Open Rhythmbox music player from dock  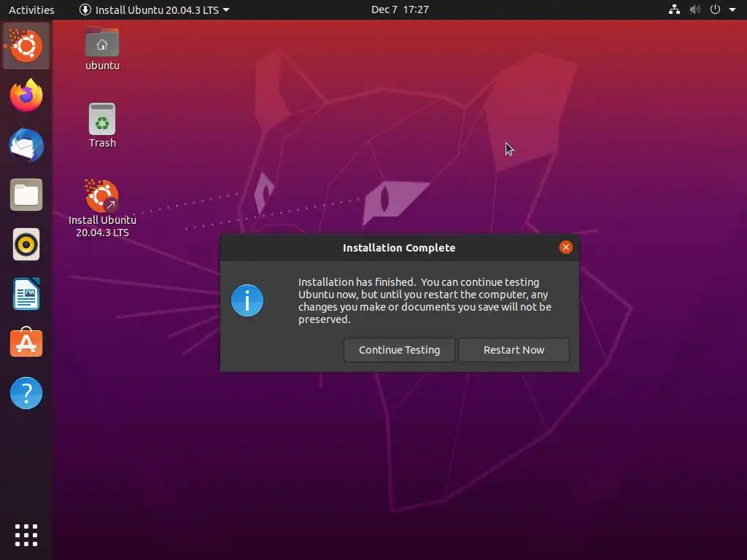(26, 245)
